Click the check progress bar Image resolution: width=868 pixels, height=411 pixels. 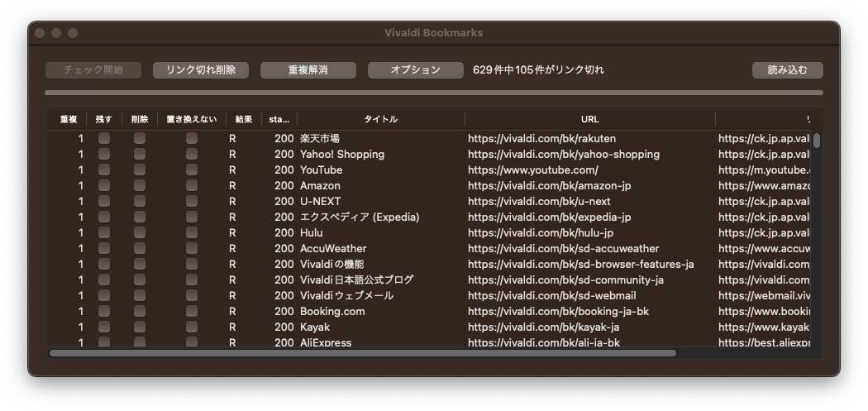click(433, 93)
